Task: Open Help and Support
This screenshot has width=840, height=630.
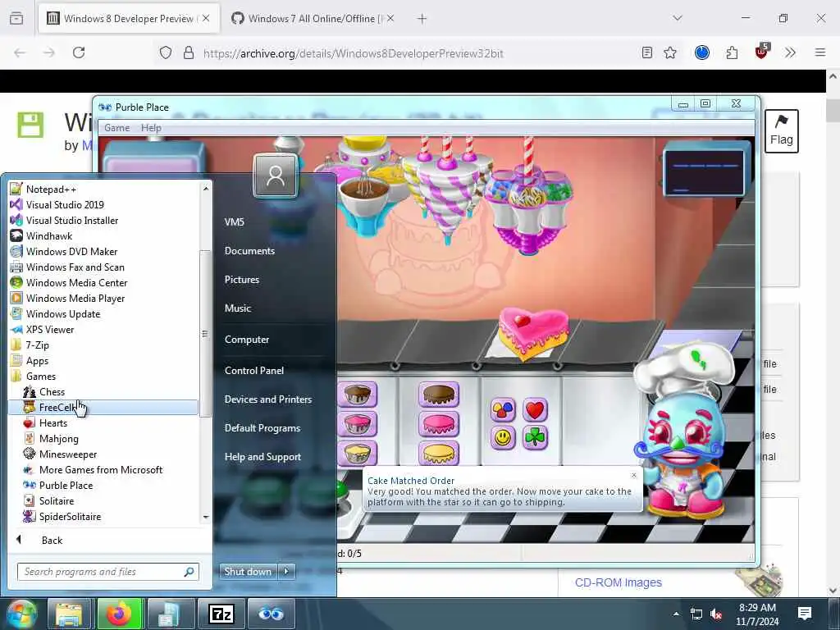Action: point(263,456)
